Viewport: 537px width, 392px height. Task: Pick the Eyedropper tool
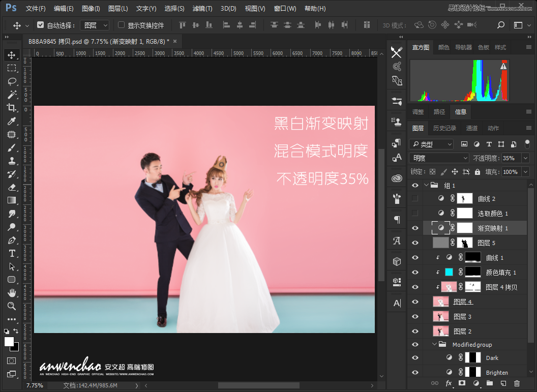tap(12, 121)
